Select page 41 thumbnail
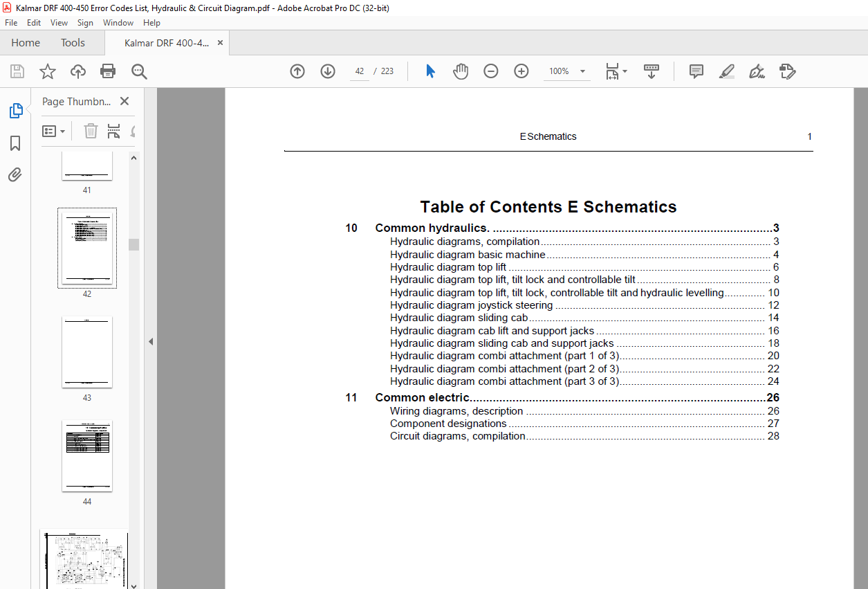This screenshot has width=868, height=589. [87, 166]
